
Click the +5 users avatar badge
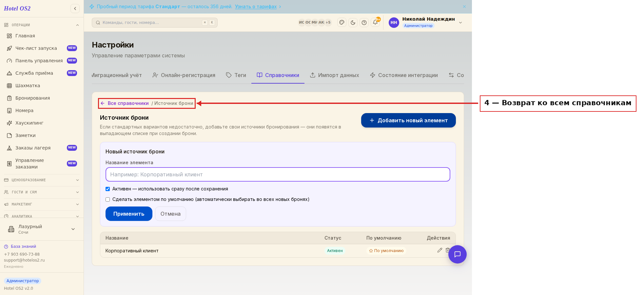(328, 22)
